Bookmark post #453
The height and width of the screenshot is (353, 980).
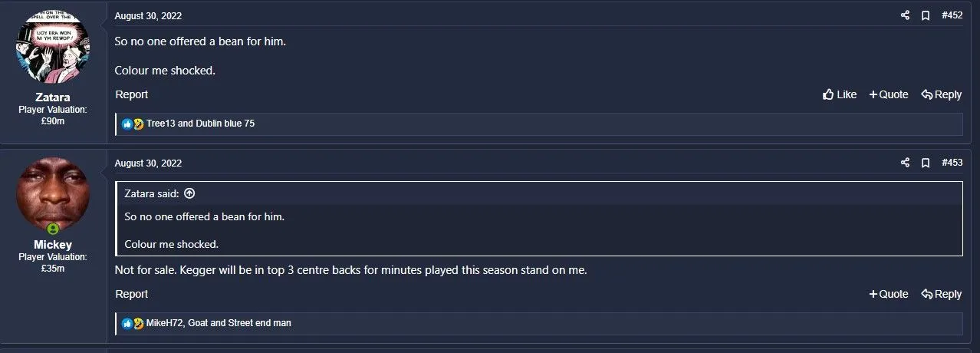[x=926, y=163]
